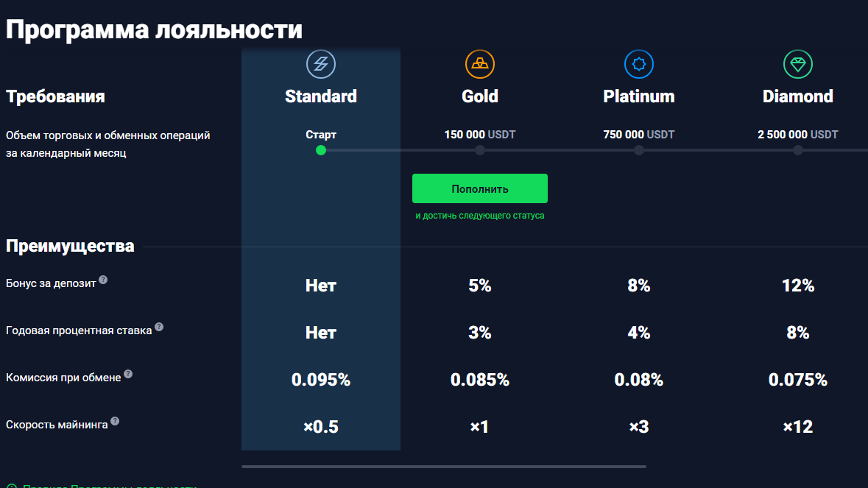This screenshot has height=488, width=868.
Task: Open help tooltip for Бонус за депозит
Action: click(103, 280)
